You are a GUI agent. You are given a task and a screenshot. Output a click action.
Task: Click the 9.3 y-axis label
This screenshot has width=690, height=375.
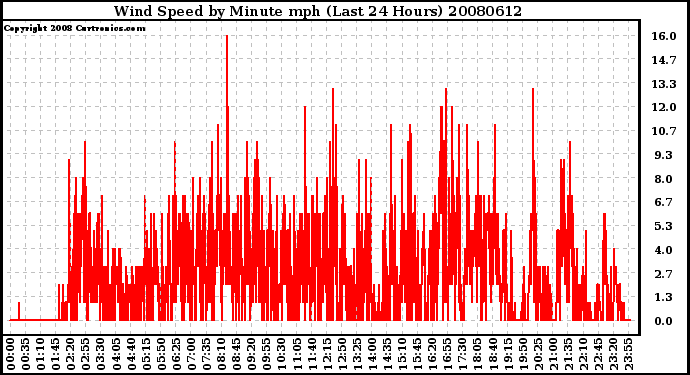[664, 155]
